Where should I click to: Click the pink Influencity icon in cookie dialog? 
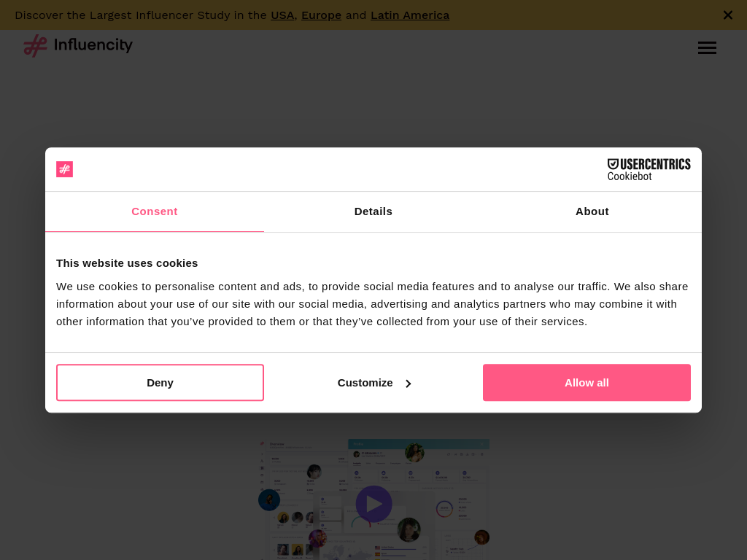[x=64, y=169]
